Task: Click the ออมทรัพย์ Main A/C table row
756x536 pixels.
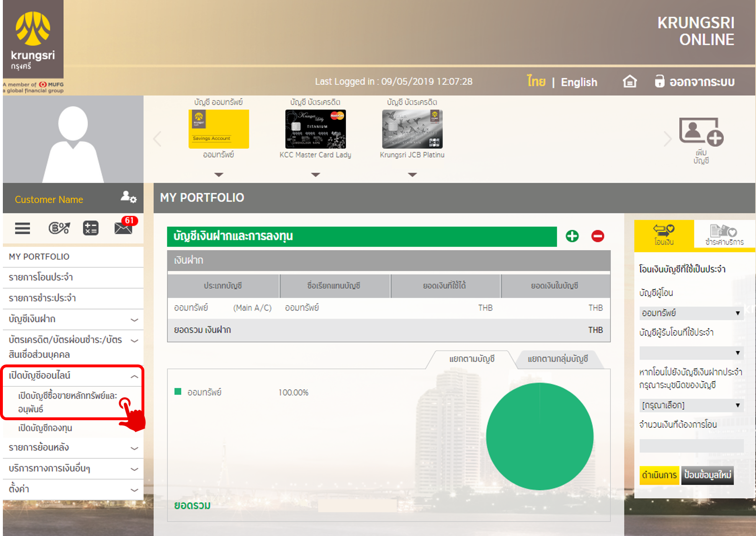Action: click(x=389, y=308)
